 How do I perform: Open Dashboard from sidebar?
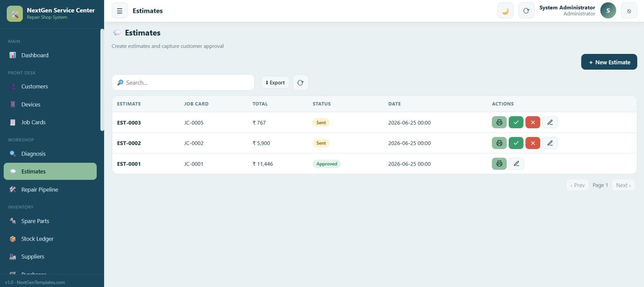coord(50,55)
